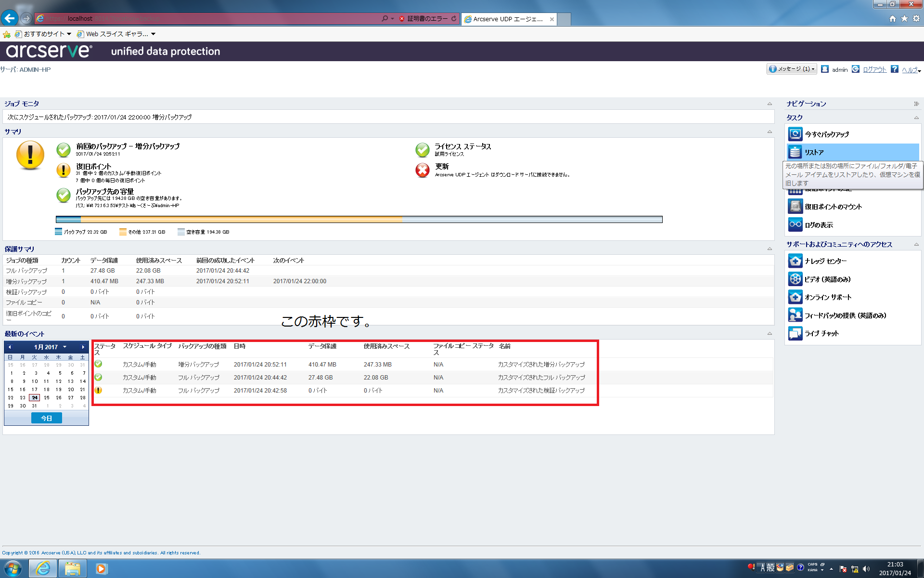Image resolution: width=924 pixels, height=578 pixels.
Task: Collapse the タスク navigation section
Action: click(916, 118)
